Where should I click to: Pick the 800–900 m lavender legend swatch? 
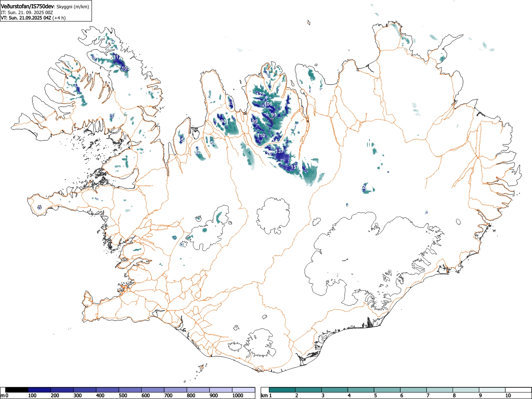(x=198, y=390)
